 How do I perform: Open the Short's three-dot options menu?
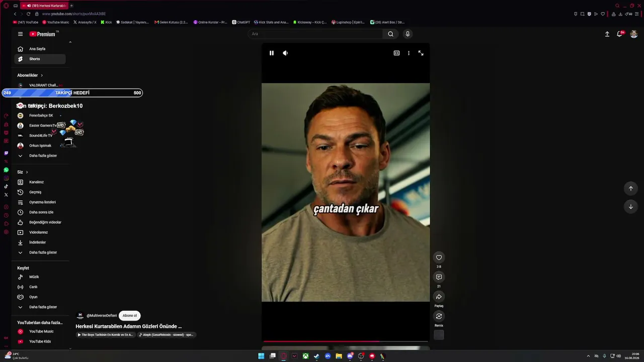[409, 53]
